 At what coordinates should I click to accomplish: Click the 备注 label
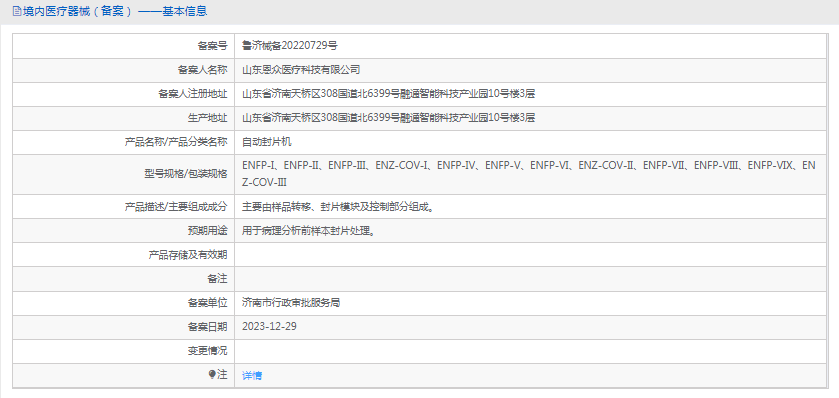tap(217, 279)
